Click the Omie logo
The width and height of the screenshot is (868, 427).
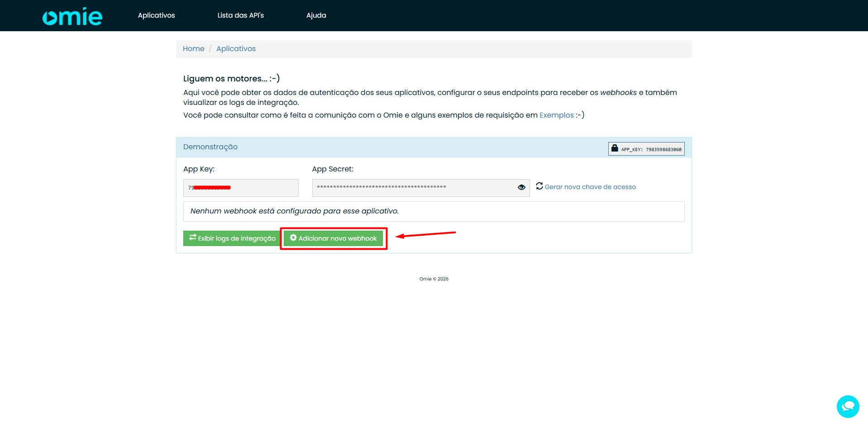click(x=72, y=16)
